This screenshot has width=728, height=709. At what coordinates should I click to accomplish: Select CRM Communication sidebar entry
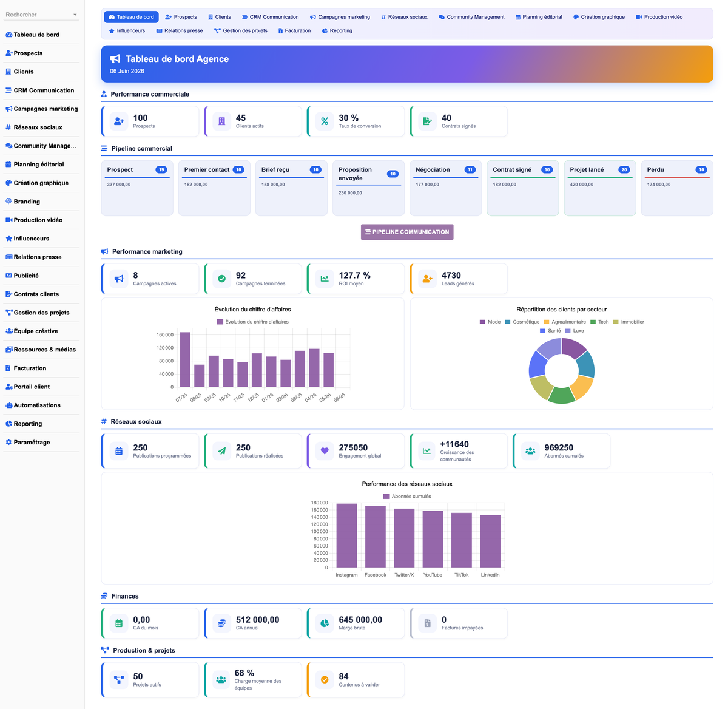click(41, 90)
